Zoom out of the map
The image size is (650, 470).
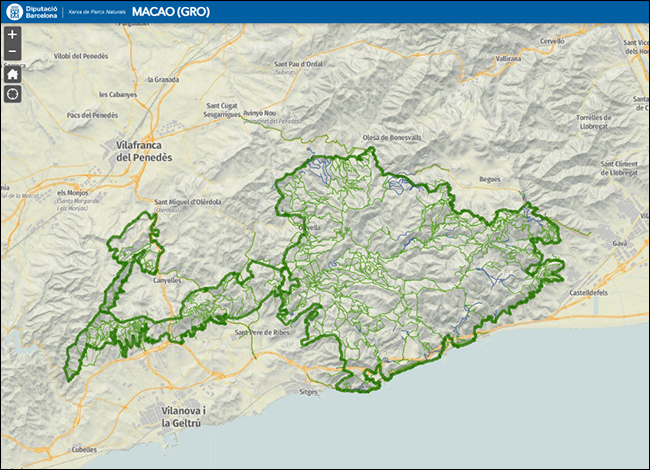12,52
